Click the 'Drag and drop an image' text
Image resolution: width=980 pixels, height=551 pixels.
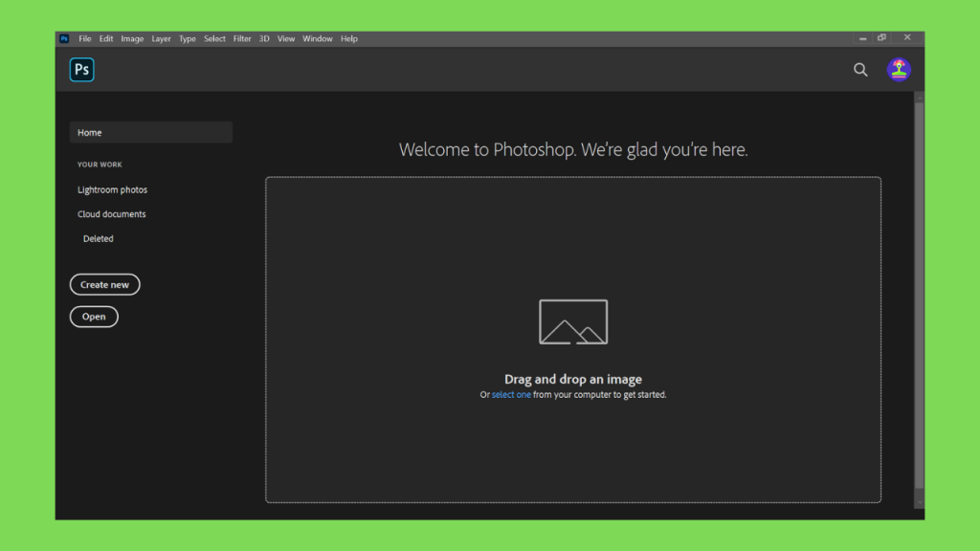573,379
